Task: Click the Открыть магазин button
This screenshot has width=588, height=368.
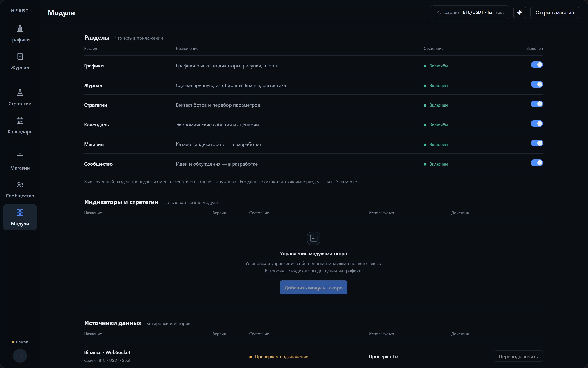Action: 555,12
